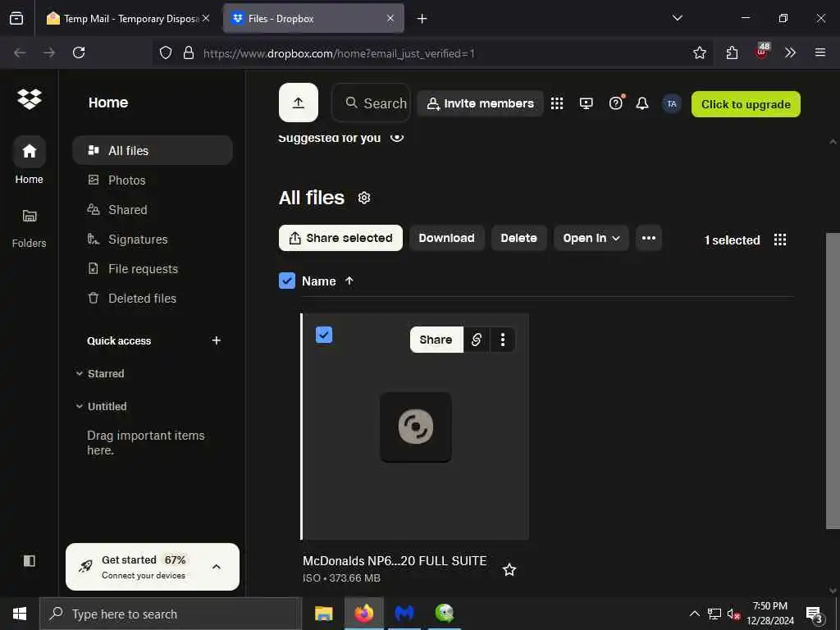Screen dimensions: 840x630
Task: Open the Folders sidebar icon
Action: 29,216
